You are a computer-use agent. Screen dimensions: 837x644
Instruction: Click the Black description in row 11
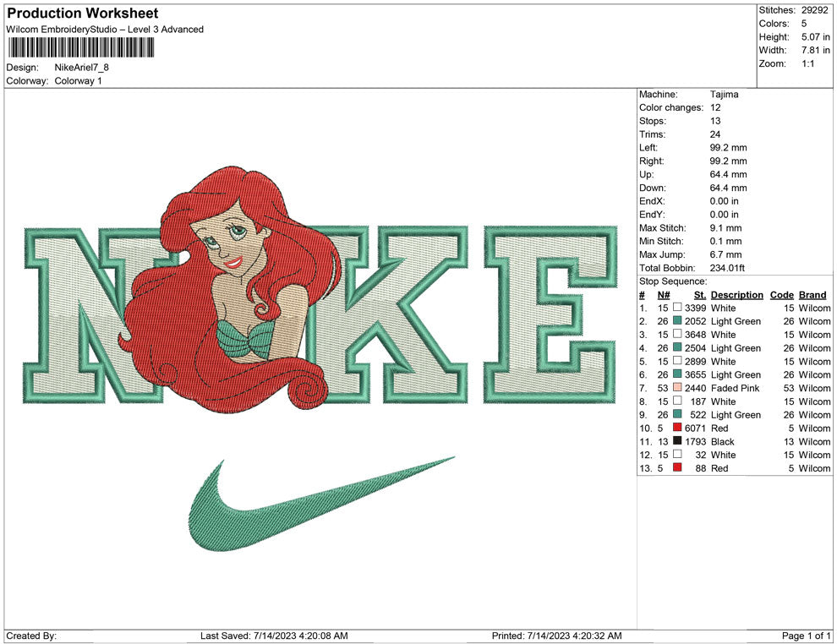pyautogui.click(x=723, y=441)
